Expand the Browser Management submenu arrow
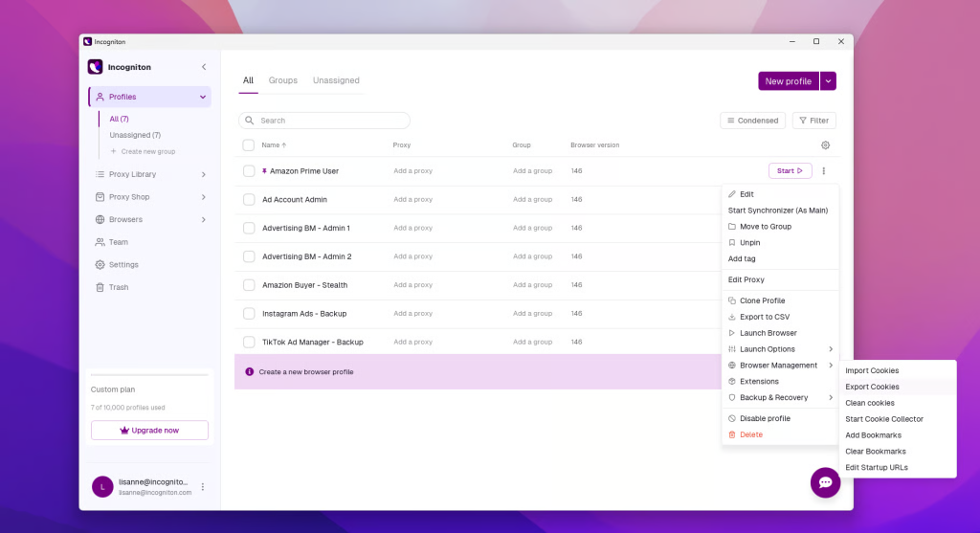Image resolution: width=980 pixels, height=533 pixels. coord(831,366)
